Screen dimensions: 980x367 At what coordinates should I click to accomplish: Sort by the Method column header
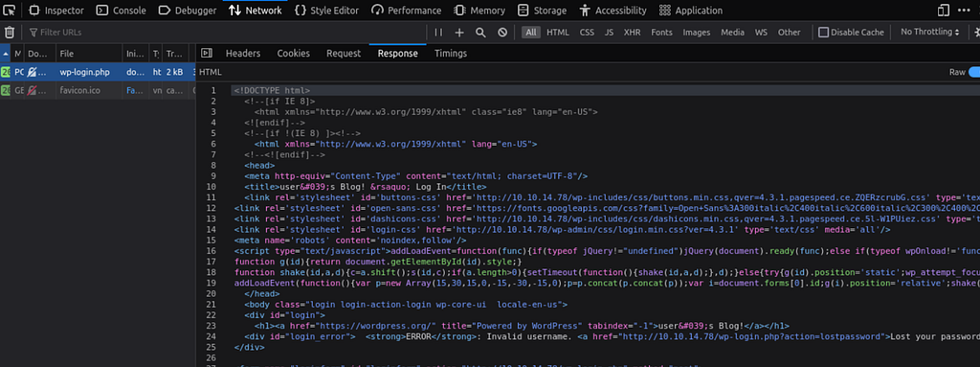tap(18, 54)
